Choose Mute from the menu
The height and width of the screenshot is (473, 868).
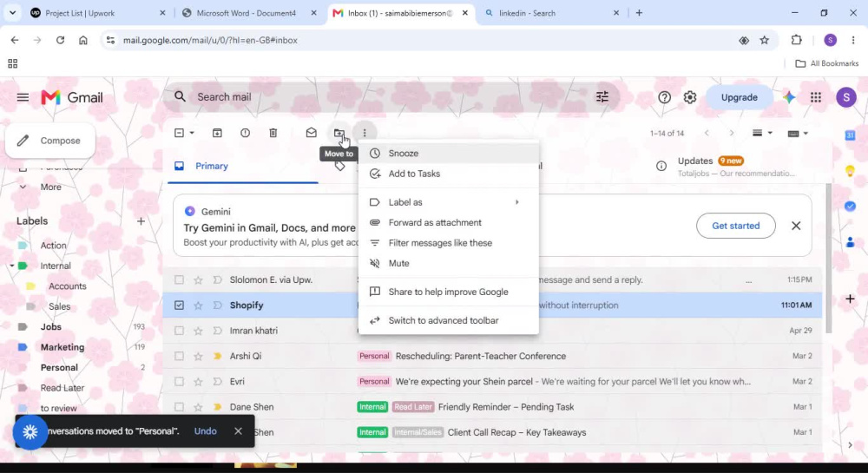(449, 264)
